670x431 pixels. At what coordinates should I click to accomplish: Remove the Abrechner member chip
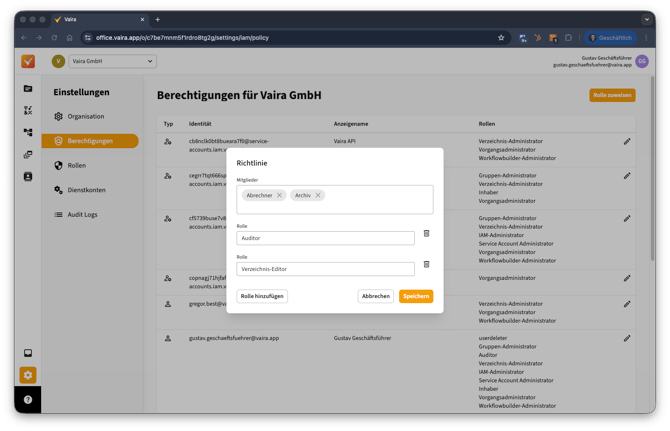[x=279, y=195]
